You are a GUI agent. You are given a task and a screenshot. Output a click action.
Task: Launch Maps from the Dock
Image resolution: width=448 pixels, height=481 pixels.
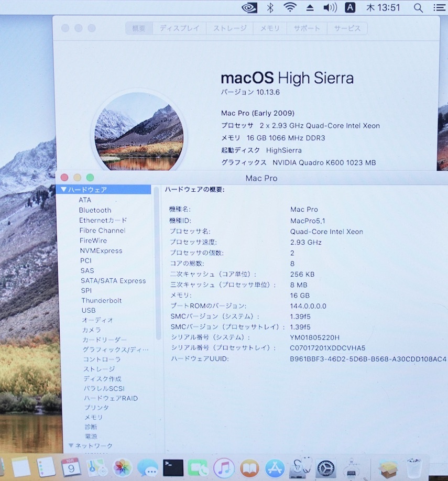click(x=96, y=467)
